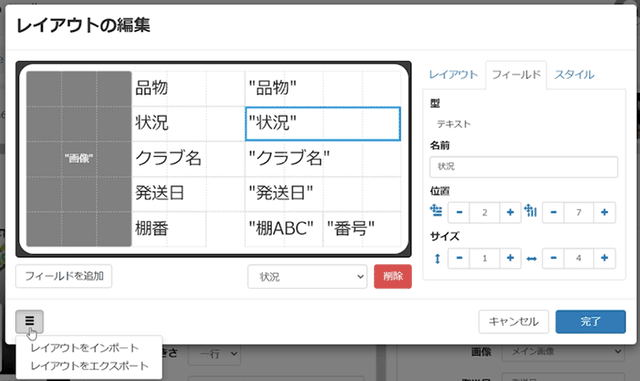
Task: Click the row position icon
Action: click(436, 210)
